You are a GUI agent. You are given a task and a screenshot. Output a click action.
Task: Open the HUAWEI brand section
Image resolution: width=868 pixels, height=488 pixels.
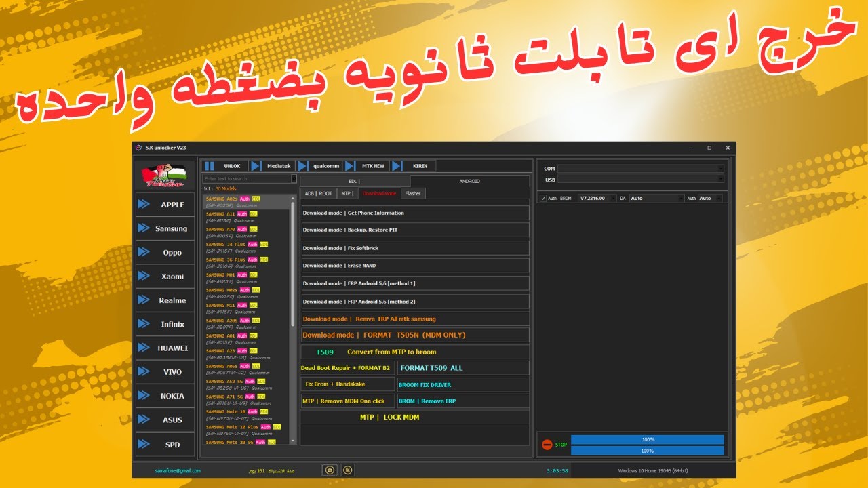[165, 348]
